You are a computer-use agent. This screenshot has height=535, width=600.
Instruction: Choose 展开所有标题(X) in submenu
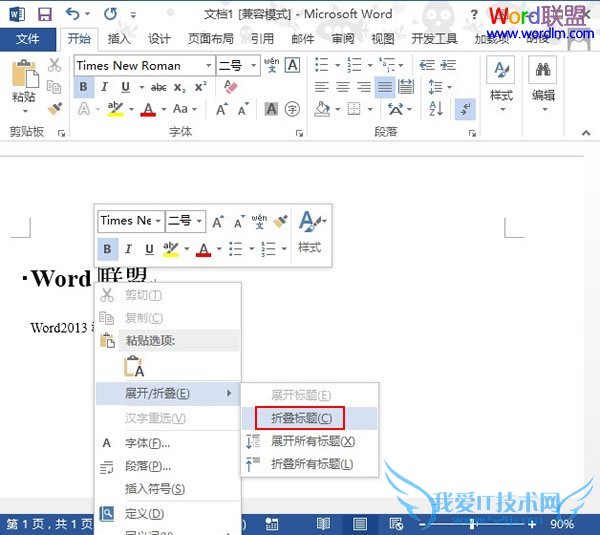coord(310,441)
